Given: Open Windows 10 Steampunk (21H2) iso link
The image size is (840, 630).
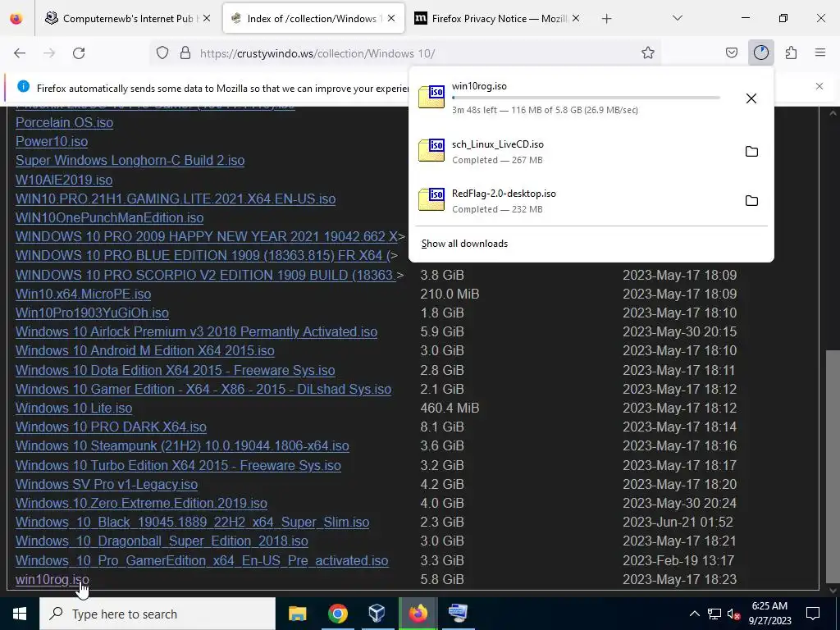Looking at the screenshot, I should click(x=182, y=445).
